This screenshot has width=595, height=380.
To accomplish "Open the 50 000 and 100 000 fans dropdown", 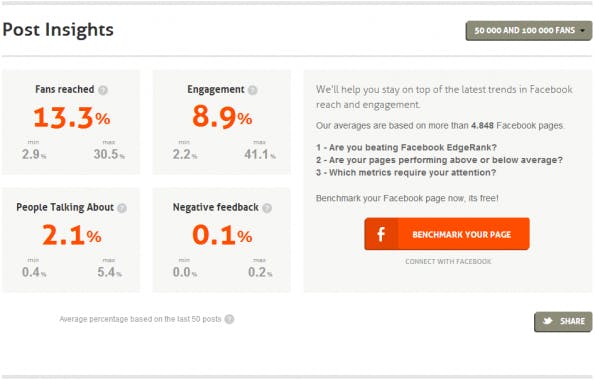I will (529, 30).
